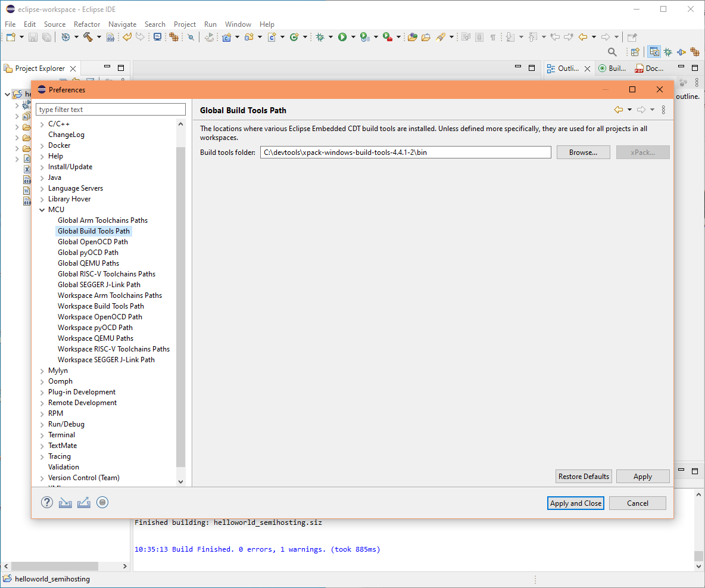Click the Browse button for build tools folder

tap(583, 152)
